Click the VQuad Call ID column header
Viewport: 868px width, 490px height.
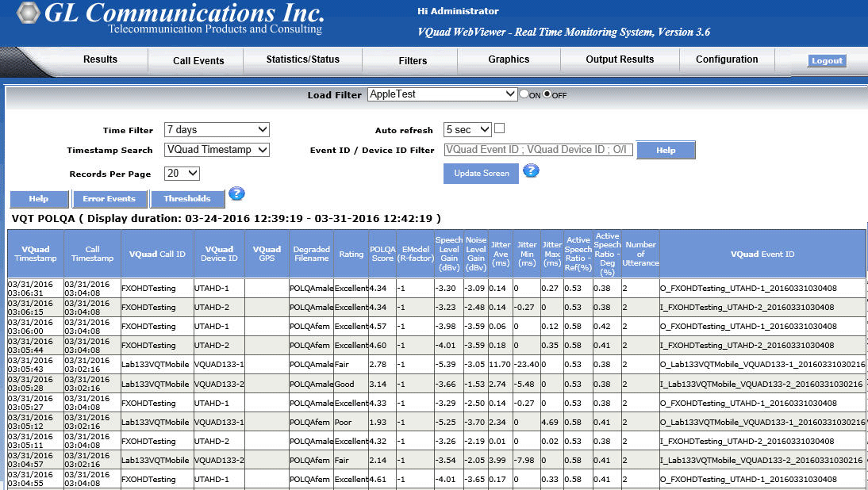[x=157, y=254]
